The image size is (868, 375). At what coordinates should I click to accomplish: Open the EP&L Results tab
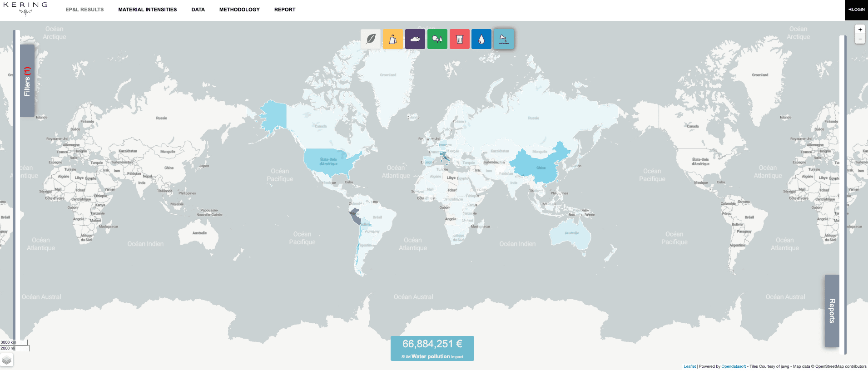84,10
